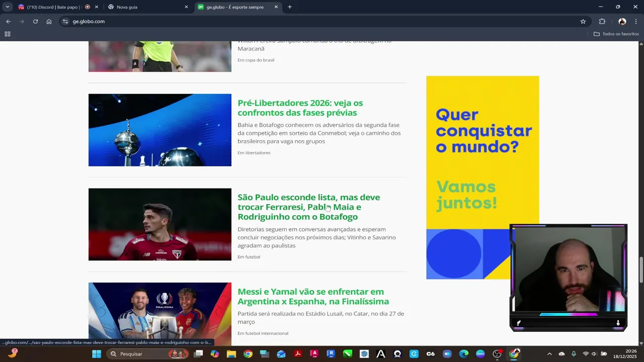Bookmark this page with the star icon
This screenshot has width=644, height=362.
pyautogui.click(x=583, y=22)
